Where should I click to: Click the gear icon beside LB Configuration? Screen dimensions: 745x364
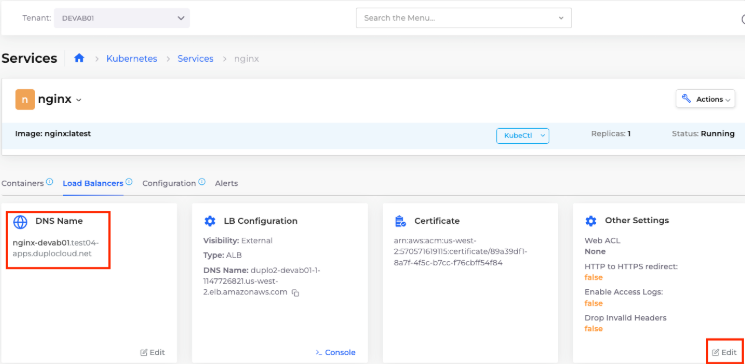pyautogui.click(x=210, y=221)
